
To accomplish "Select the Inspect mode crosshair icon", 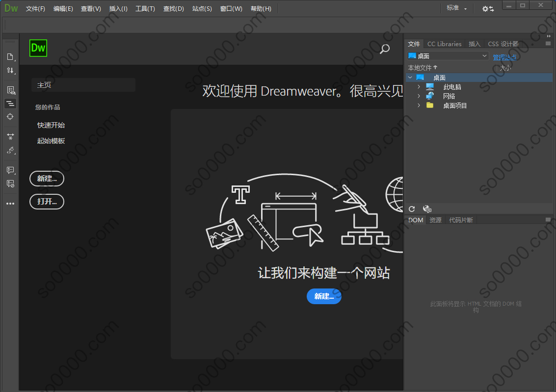I will 10,117.
